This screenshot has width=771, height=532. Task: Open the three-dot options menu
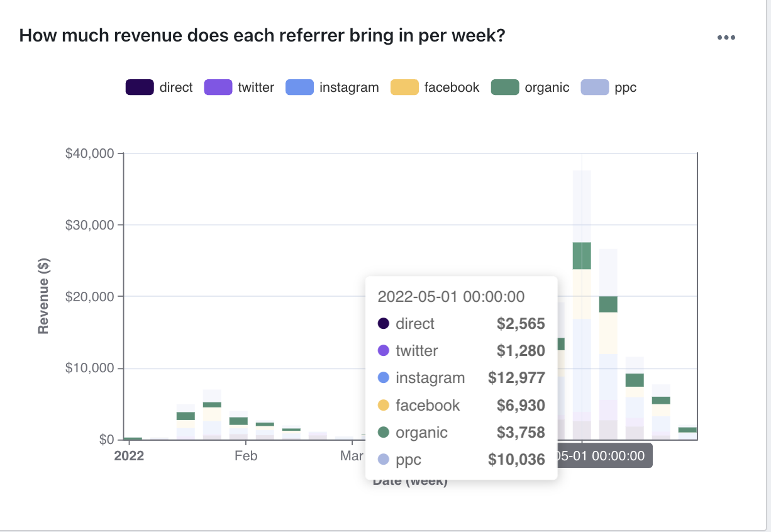pyautogui.click(x=726, y=36)
